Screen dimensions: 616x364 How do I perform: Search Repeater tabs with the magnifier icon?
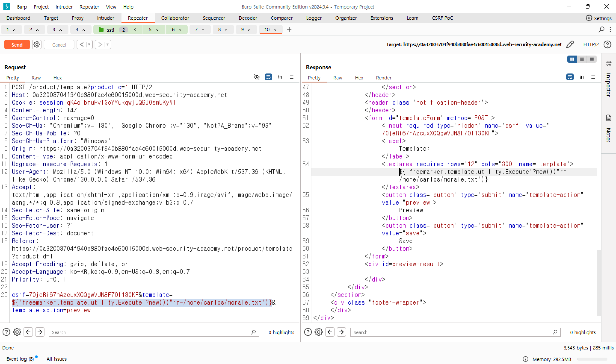(x=601, y=29)
